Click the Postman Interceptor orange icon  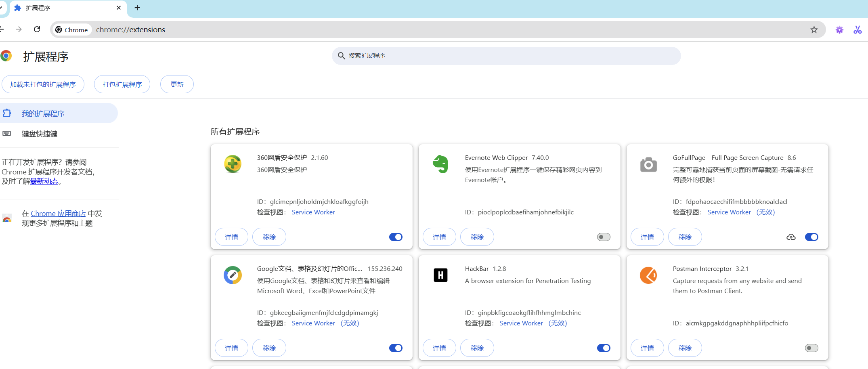[648, 275]
